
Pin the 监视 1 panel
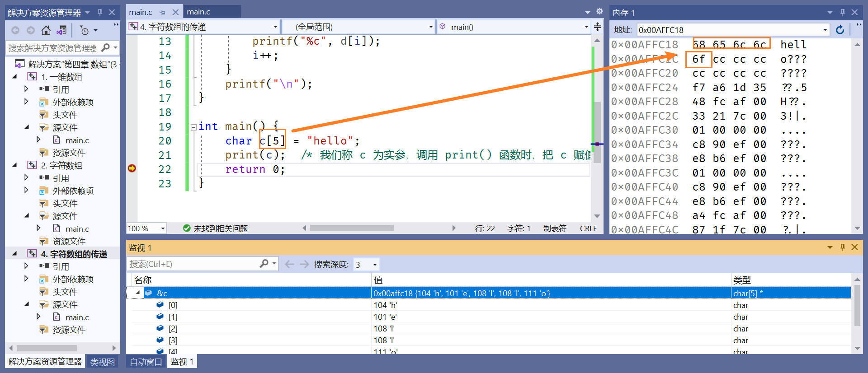point(843,247)
